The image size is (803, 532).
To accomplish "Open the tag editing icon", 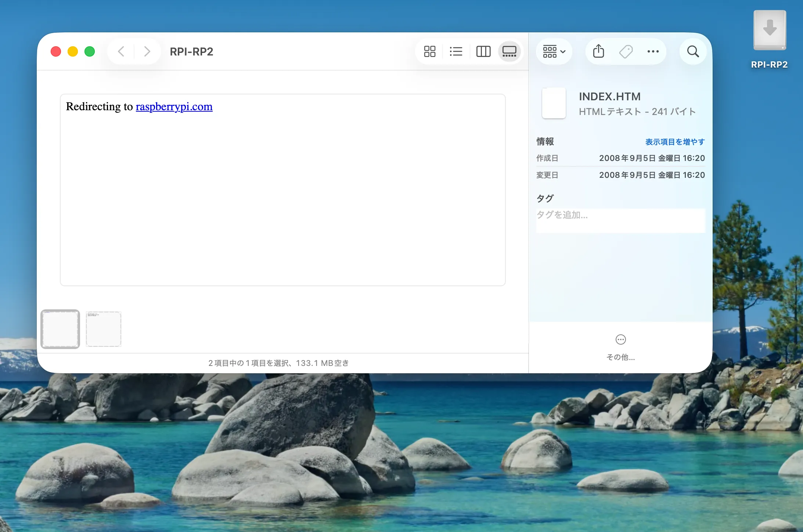I will [626, 51].
